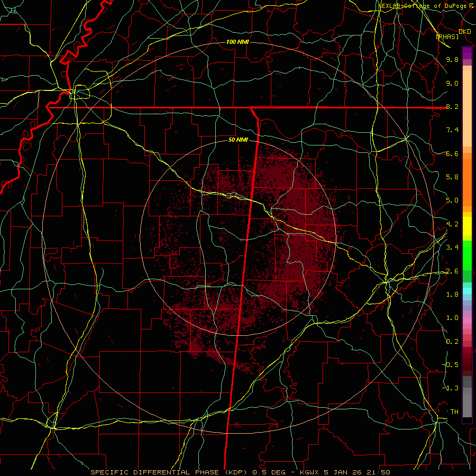
Task: Pick the orange band of the color bar
Action: 467,182
